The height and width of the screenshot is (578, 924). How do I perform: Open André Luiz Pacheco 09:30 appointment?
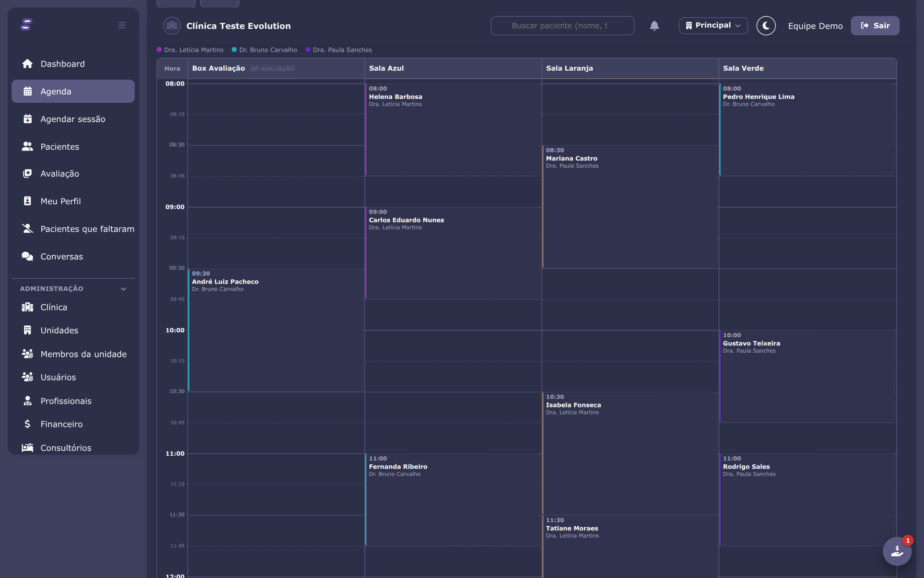coord(276,330)
